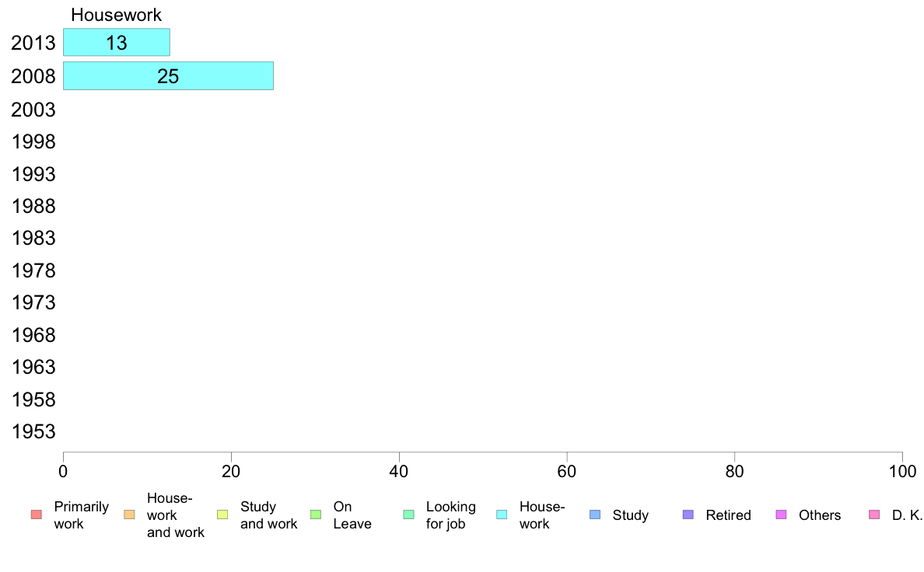The width and height of the screenshot is (924, 572).
Task: Click the magenta Others legend swatch
Action: 781,514
